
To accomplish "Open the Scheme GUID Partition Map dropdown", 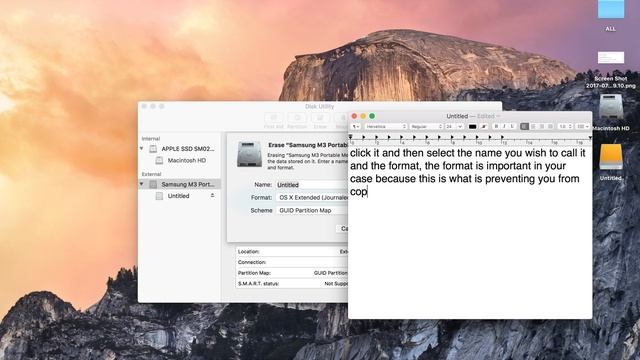I will coord(312,210).
